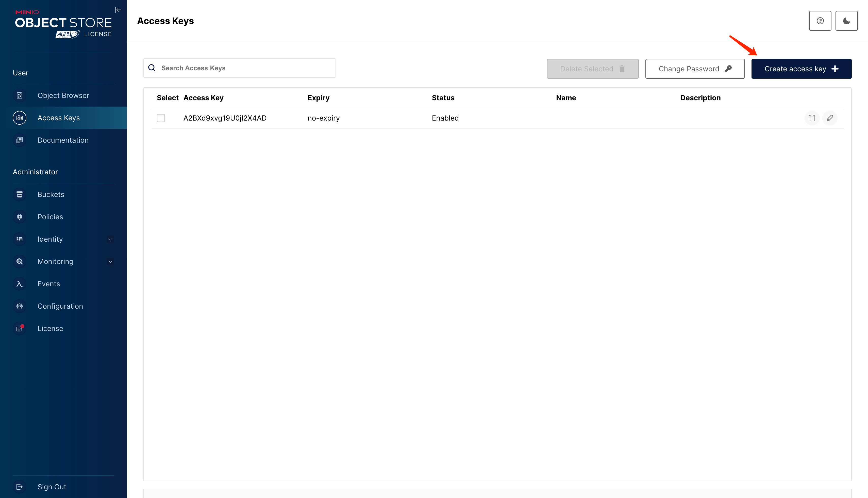Click the no-expiry cell

324,118
